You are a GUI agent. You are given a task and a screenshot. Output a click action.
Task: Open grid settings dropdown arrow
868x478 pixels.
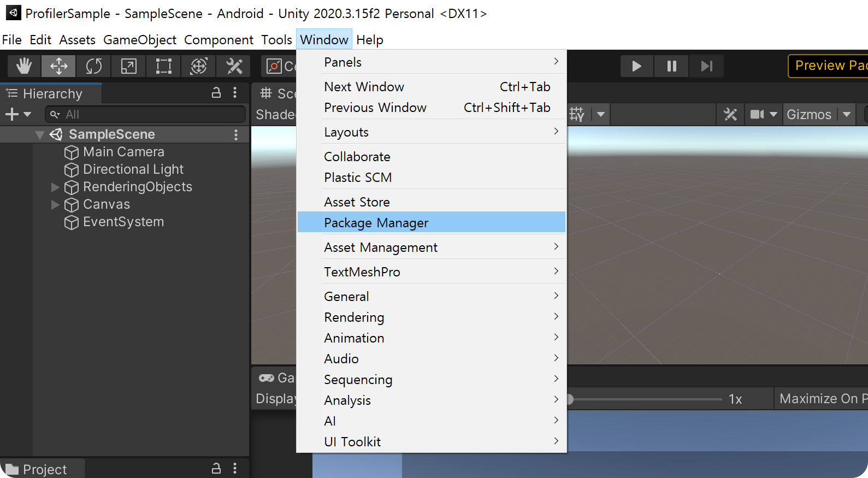coord(601,114)
